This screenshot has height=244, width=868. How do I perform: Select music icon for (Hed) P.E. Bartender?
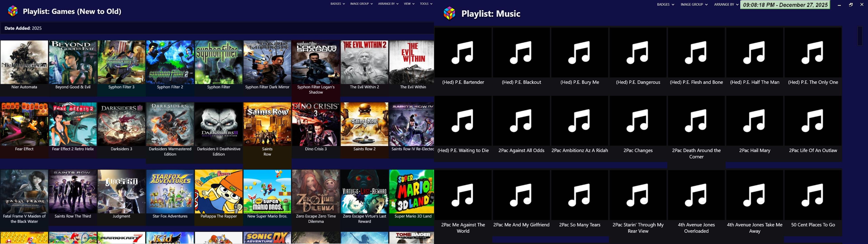(463, 52)
